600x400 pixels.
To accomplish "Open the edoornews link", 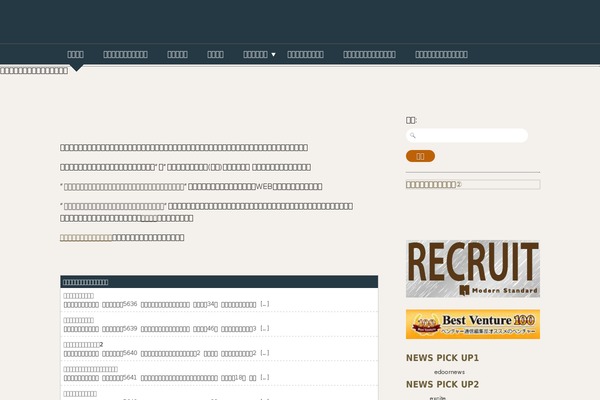I will [449, 372].
